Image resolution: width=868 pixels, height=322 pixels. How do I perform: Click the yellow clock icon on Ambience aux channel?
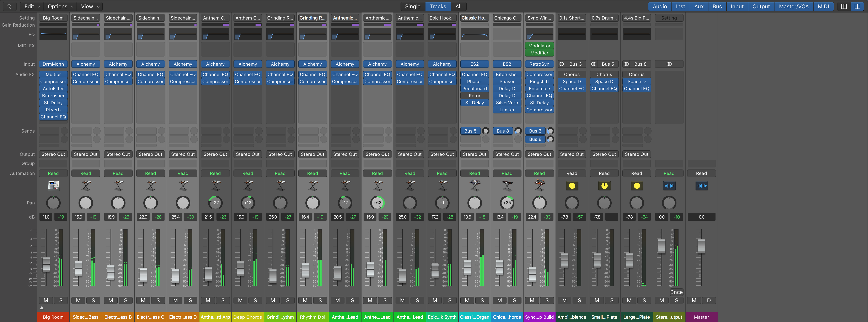(572, 186)
